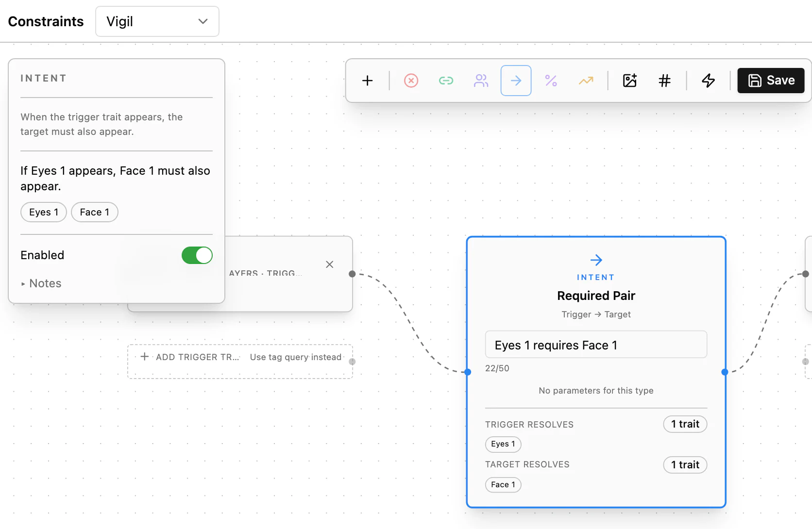
Task: Close the layers trigger node with X
Action: pos(330,264)
